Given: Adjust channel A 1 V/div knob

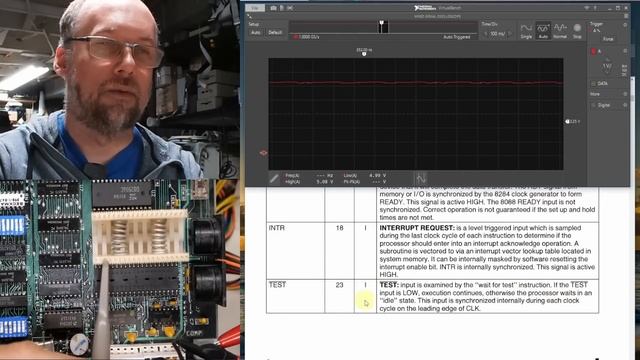Looking at the screenshot, I should (607, 67).
